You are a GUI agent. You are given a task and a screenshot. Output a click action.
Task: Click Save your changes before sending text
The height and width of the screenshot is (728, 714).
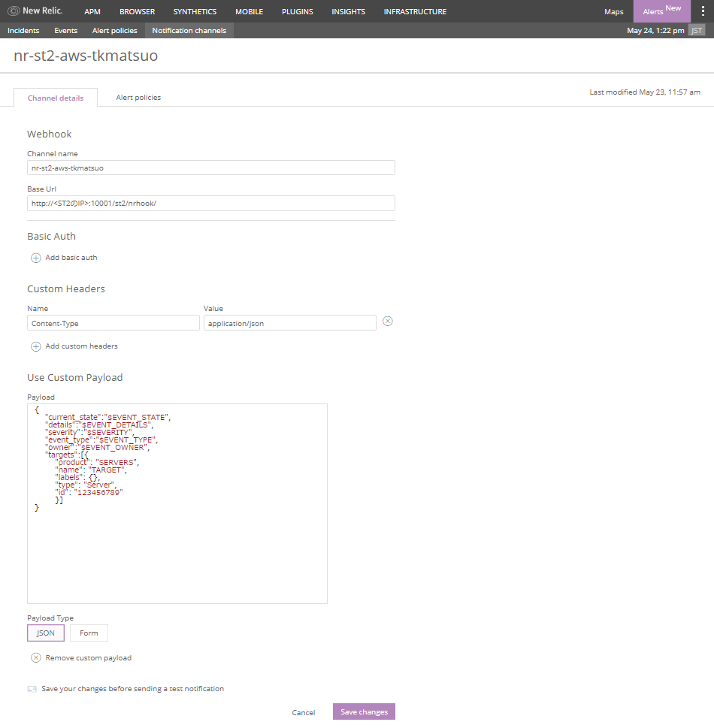[132, 688]
